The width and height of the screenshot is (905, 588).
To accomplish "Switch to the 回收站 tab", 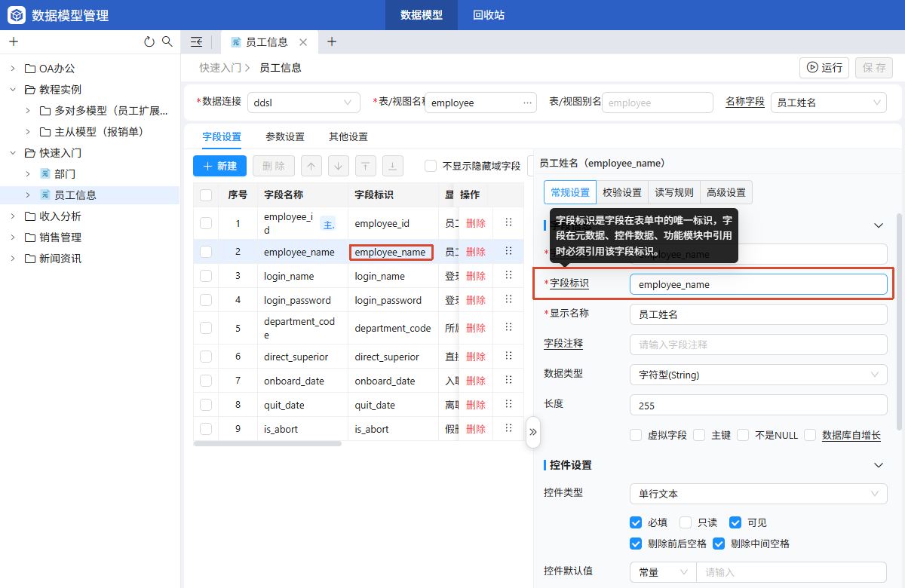I will 489,15.
